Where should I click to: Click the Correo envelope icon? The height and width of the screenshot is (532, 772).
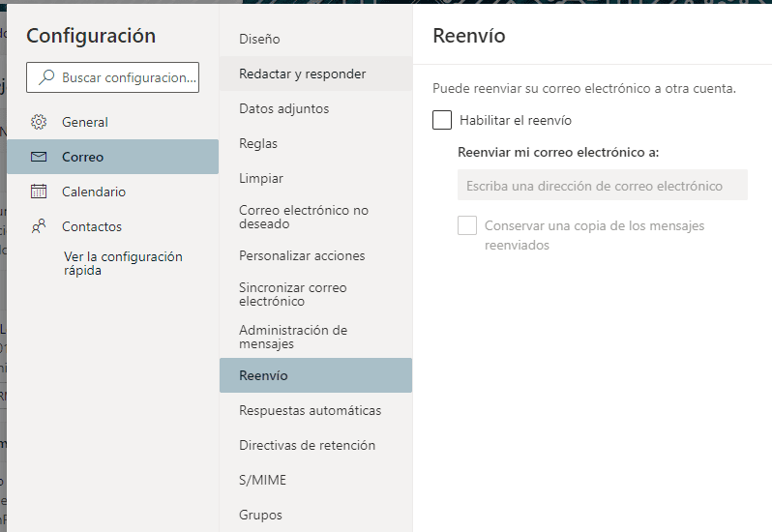[x=39, y=157]
